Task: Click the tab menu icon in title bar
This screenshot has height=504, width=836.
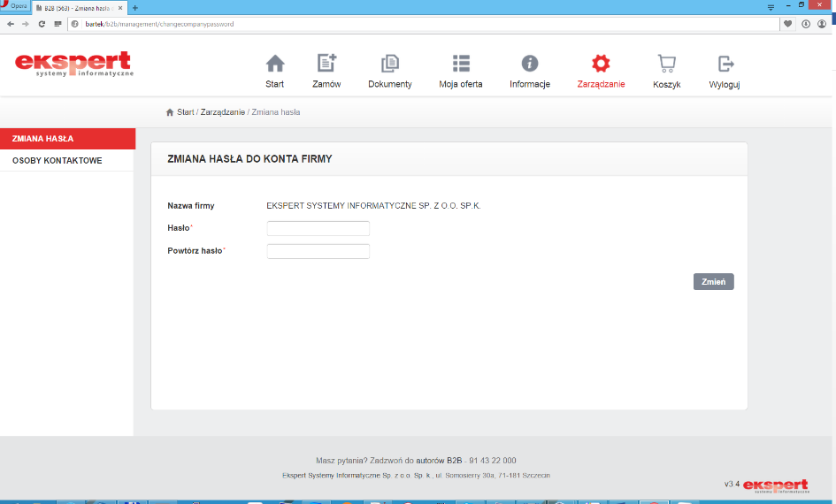Action: pyautogui.click(x=771, y=7)
